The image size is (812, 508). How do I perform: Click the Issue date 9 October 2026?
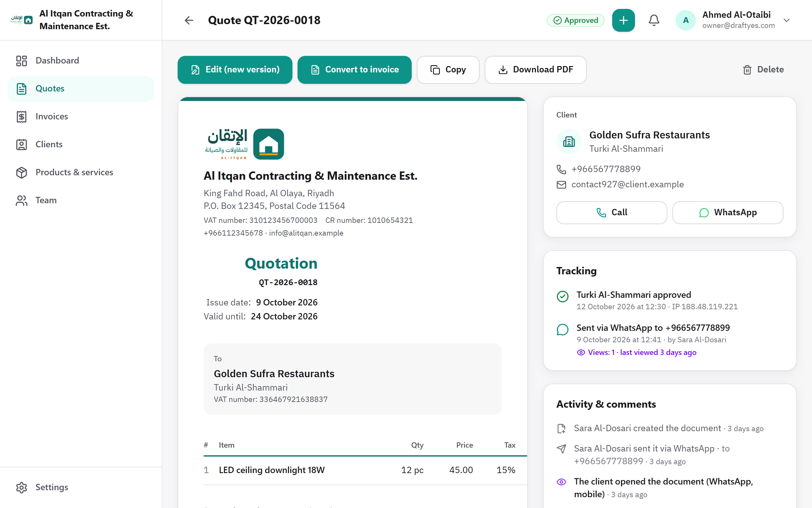[286, 302]
